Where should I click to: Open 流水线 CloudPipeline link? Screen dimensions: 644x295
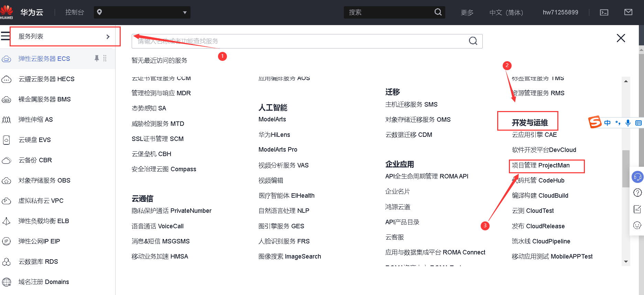tap(541, 241)
